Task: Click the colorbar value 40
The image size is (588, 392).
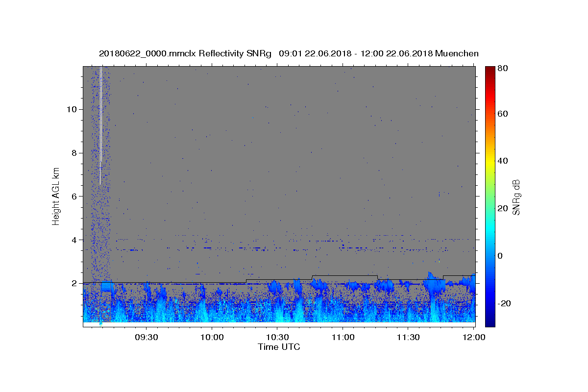Action: tap(502, 161)
